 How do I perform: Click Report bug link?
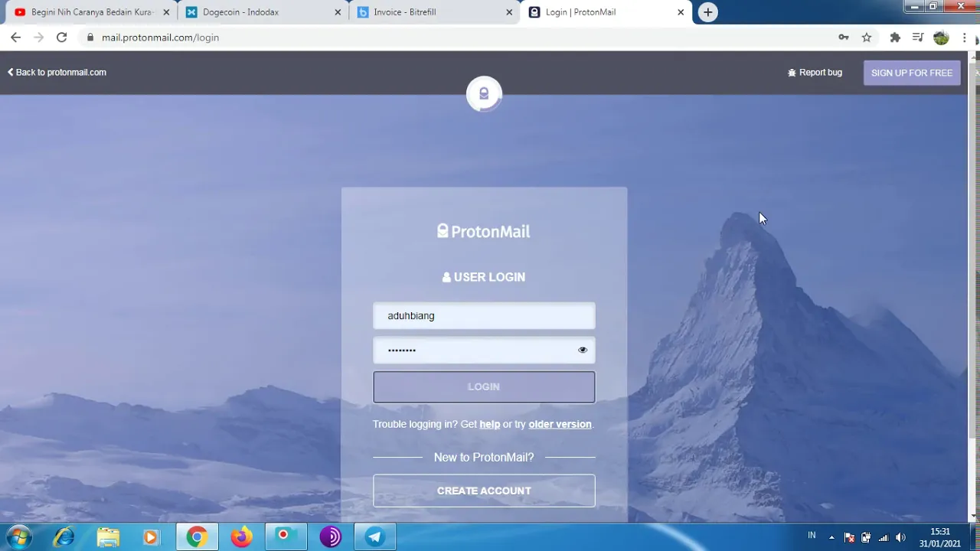pos(815,72)
